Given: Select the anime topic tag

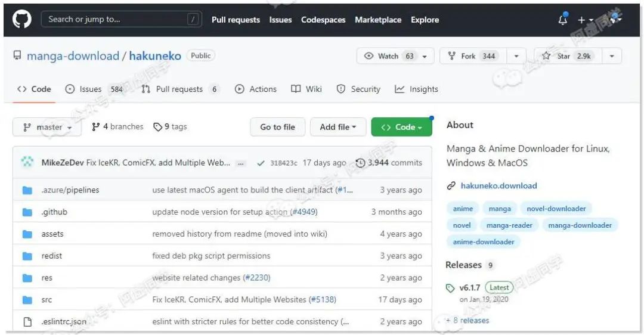Looking at the screenshot, I should coord(463,209).
